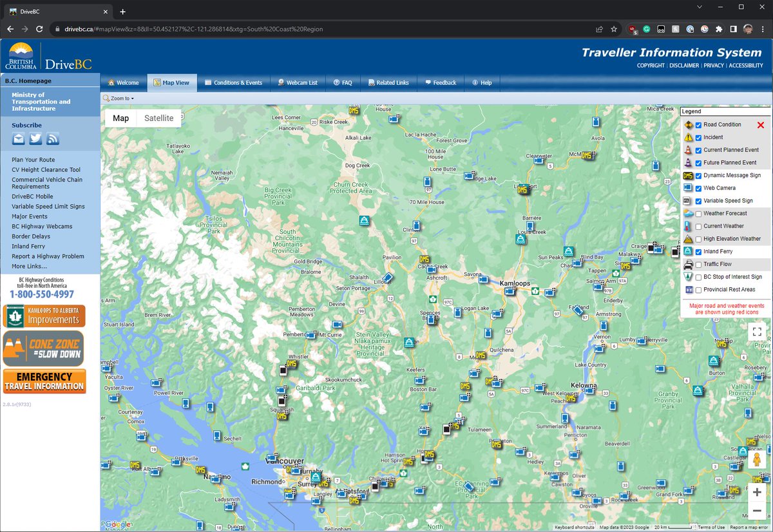Open the FAQ tab
Screen dimensions: 773x532
[342, 82]
